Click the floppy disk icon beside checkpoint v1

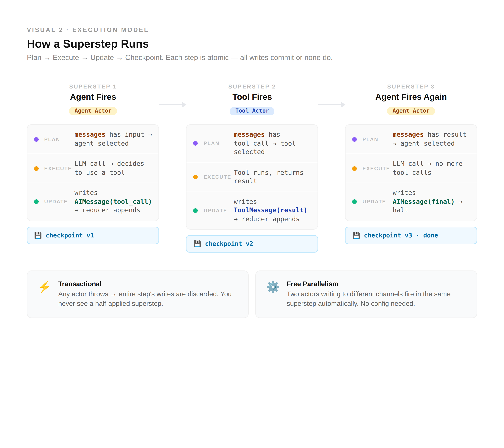38,235
